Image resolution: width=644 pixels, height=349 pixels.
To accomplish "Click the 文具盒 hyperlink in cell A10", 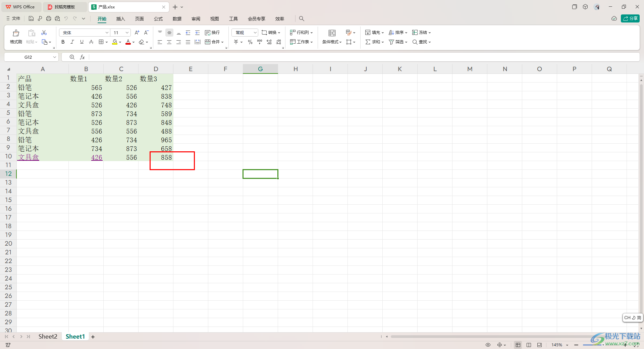I will click(29, 157).
